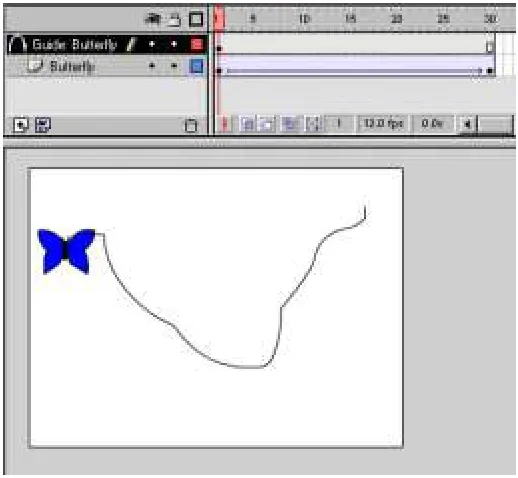Delete the layer with the trash can icon
518x478 pixels.
tap(191, 125)
